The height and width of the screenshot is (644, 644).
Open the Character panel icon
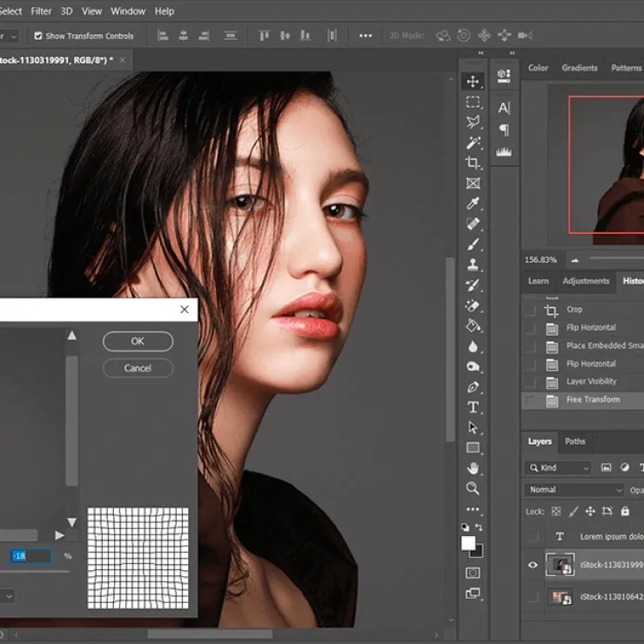click(x=504, y=108)
